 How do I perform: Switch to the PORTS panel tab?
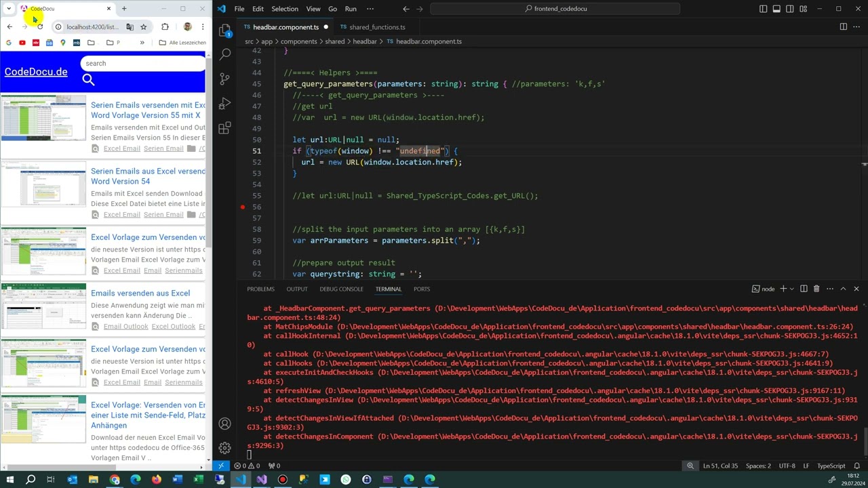pos(422,289)
